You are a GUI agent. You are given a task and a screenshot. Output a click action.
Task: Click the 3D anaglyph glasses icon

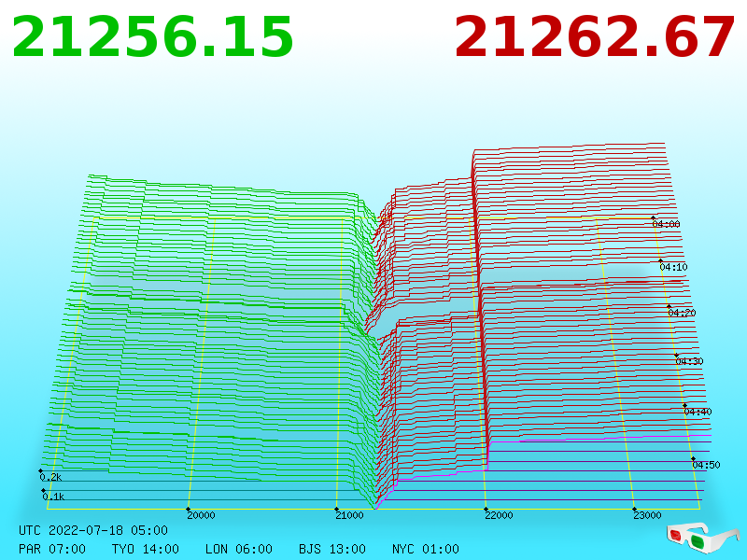703,538
